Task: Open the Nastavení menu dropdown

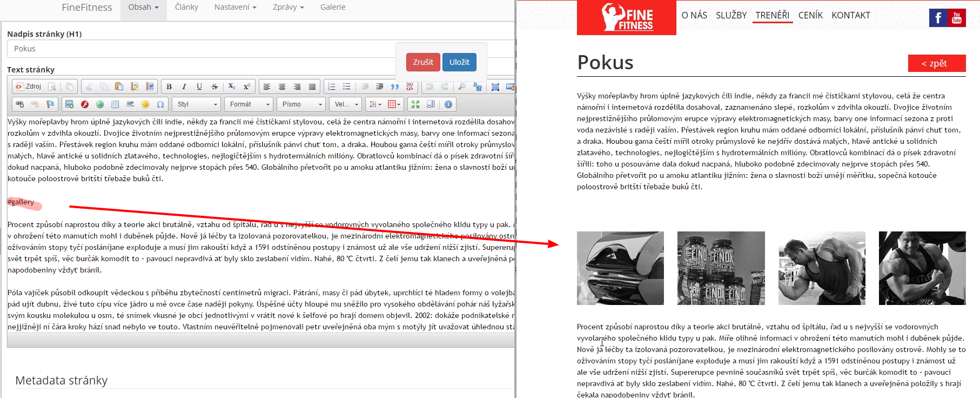Action: 235,8
